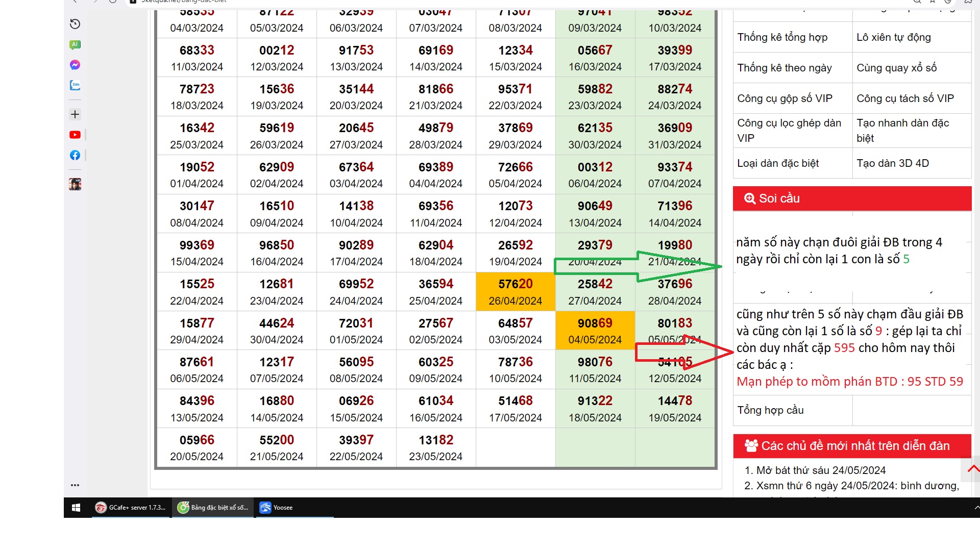Open forum topic Mở bát thứ sáu 24/05/2024
This screenshot has height=551, width=980.
821,470
